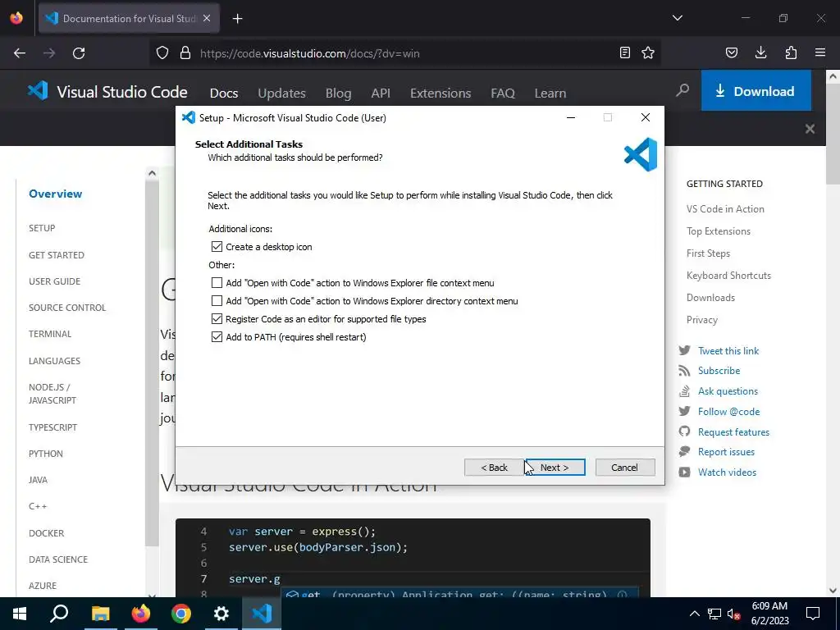Expand the PYTHON sidebar section

[46, 454]
